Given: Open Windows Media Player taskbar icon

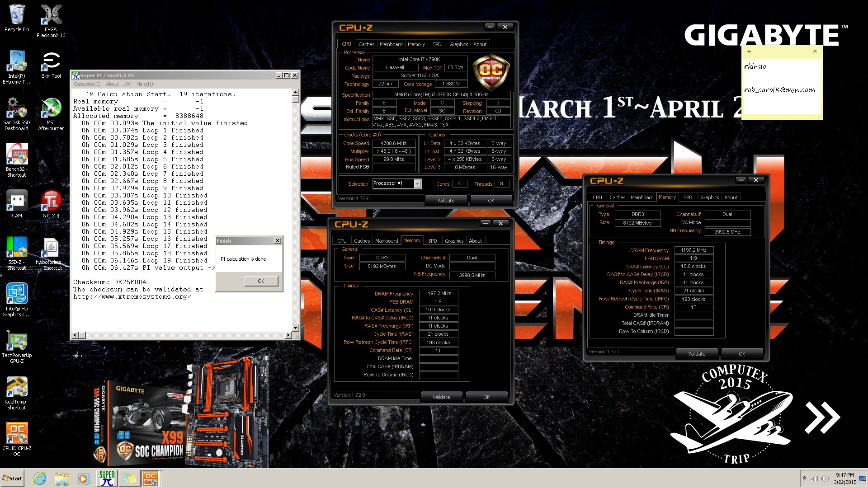Looking at the screenshot, I should [x=84, y=479].
